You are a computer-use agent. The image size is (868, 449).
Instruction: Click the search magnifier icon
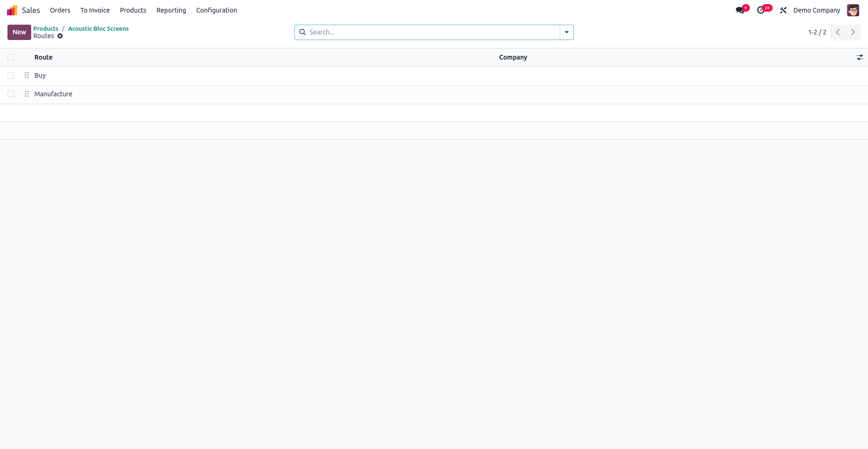[x=303, y=32]
